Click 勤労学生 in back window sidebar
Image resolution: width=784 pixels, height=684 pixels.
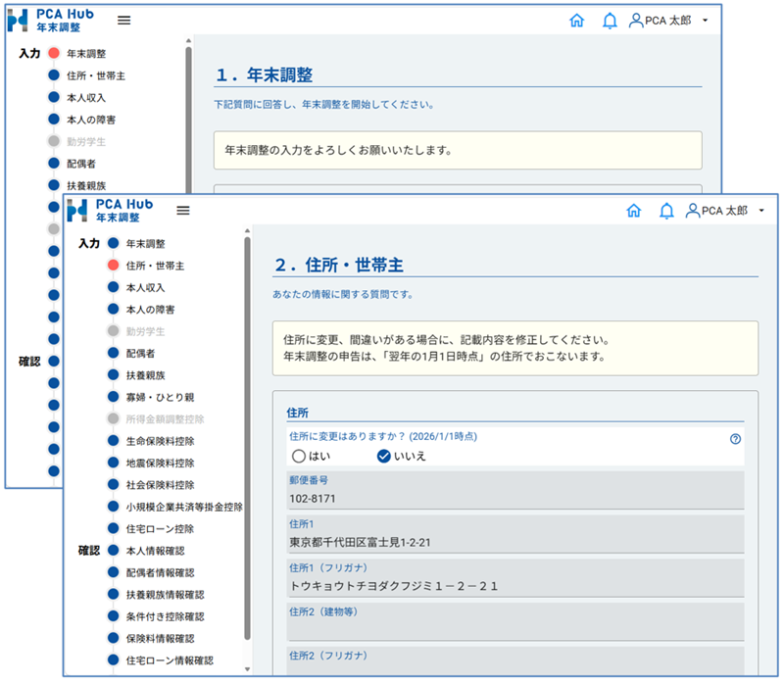tap(86, 141)
